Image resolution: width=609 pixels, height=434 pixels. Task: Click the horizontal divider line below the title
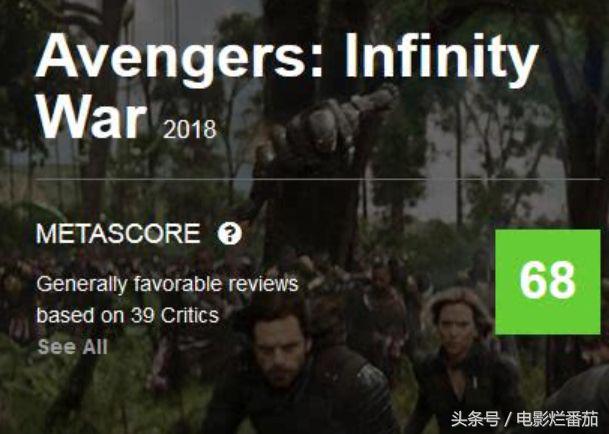point(318,179)
